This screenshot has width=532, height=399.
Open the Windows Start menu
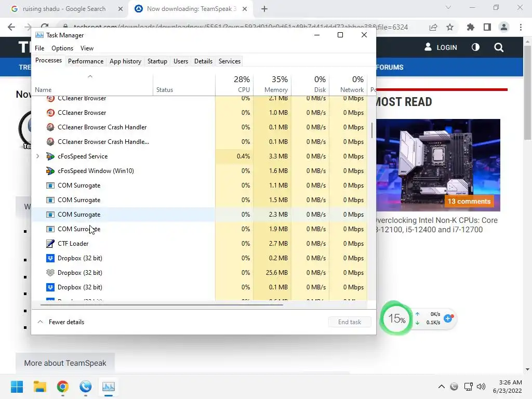click(17, 387)
